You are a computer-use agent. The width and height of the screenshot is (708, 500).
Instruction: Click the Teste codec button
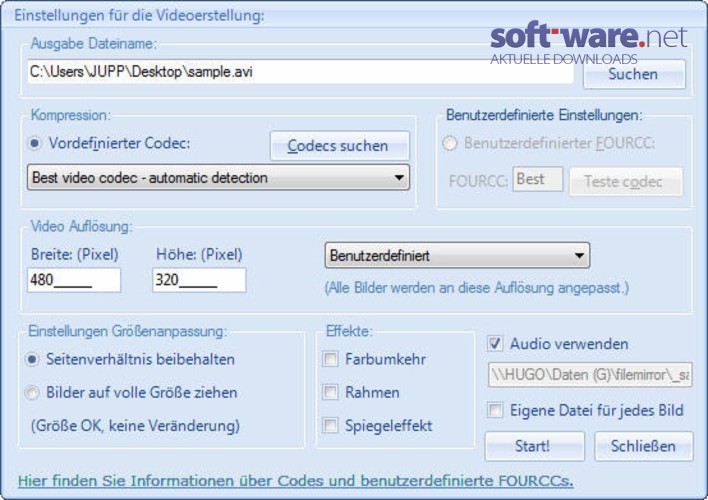click(626, 182)
